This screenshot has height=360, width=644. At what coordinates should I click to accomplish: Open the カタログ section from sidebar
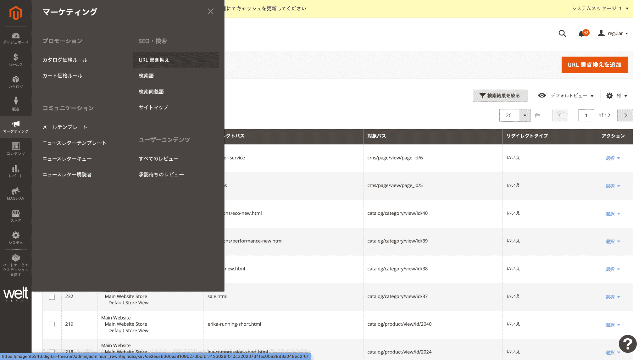(x=16, y=82)
